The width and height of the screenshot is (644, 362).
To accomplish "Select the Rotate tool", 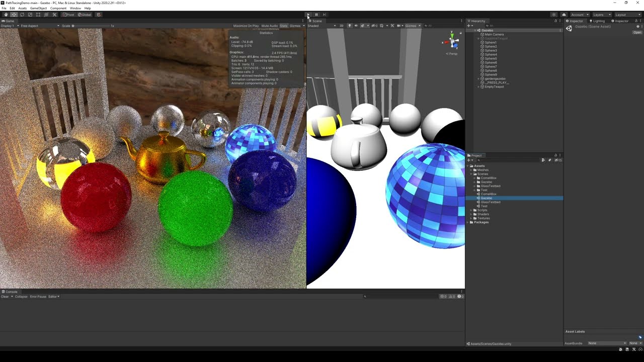I will (22, 15).
